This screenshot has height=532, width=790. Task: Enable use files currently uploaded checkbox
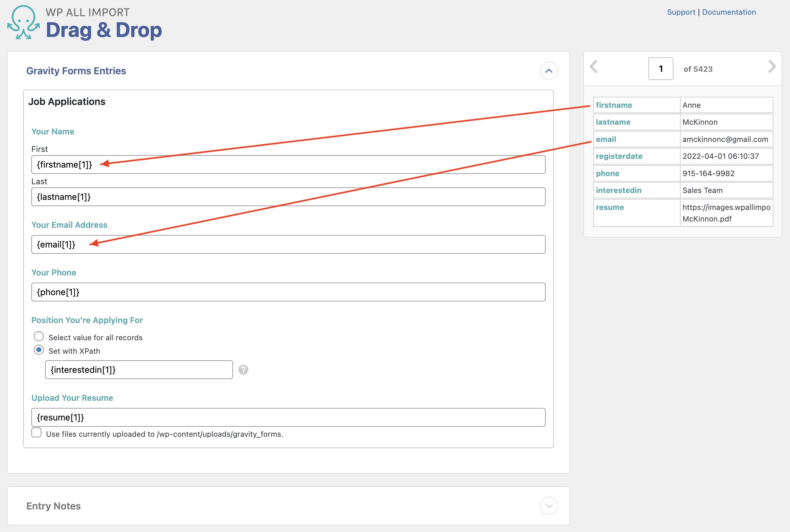point(37,433)
